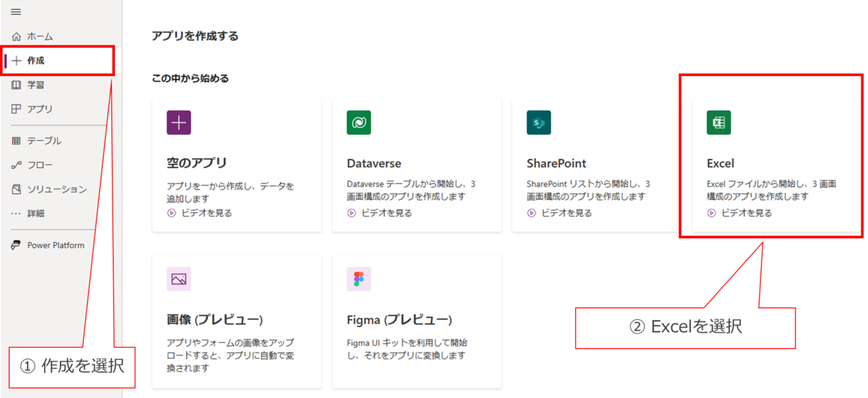868x398 pixels.
Task: Open Power Platform in the sidebar
Action: (x=56, y=245)
